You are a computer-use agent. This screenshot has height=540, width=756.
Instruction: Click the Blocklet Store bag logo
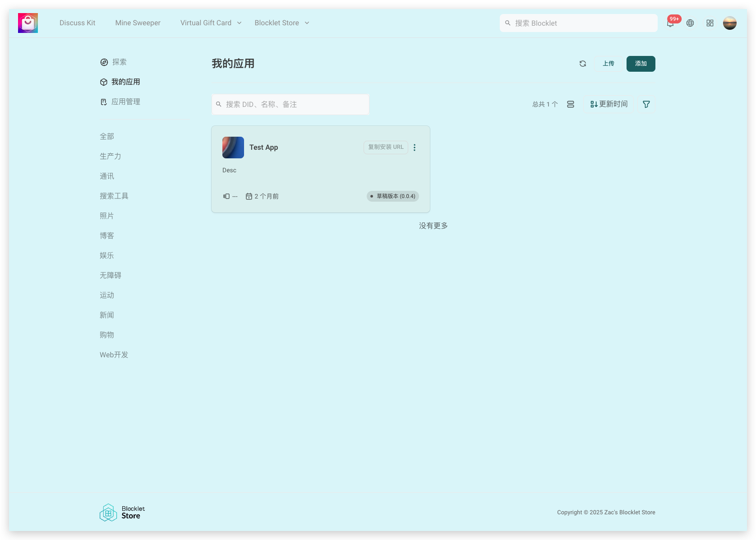28,23
